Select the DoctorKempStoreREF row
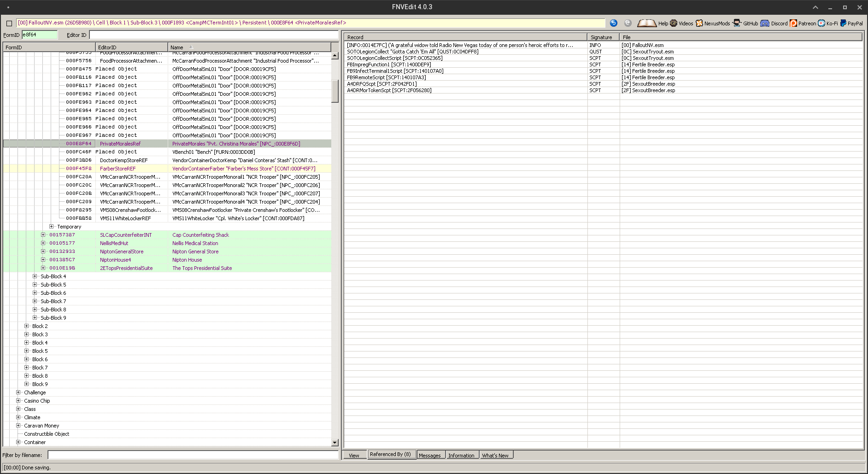This screenshot has height=474, width=868. 167,160
